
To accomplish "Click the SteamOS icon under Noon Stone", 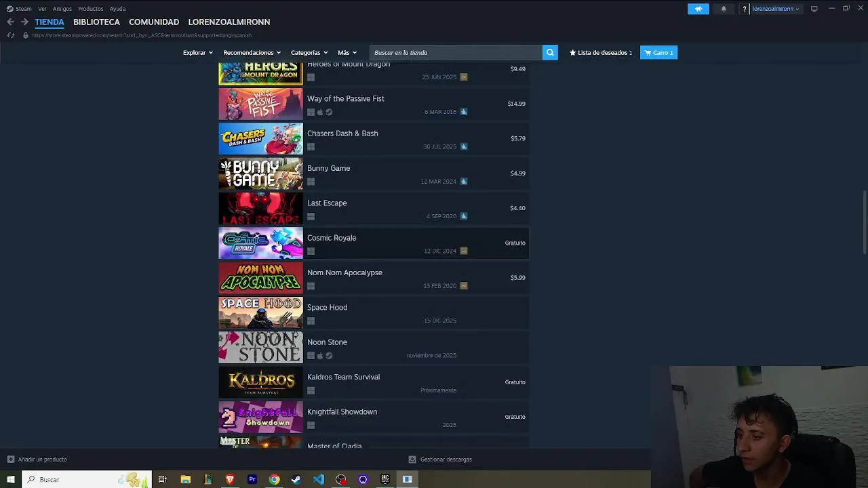I will tap(329, 356).
